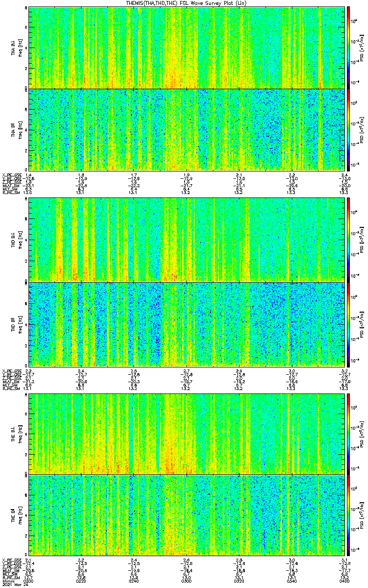The image size is (368, 588).
Task: Click the color bar beside THA B-parallel panel
Action: click(x=348, y=129)
